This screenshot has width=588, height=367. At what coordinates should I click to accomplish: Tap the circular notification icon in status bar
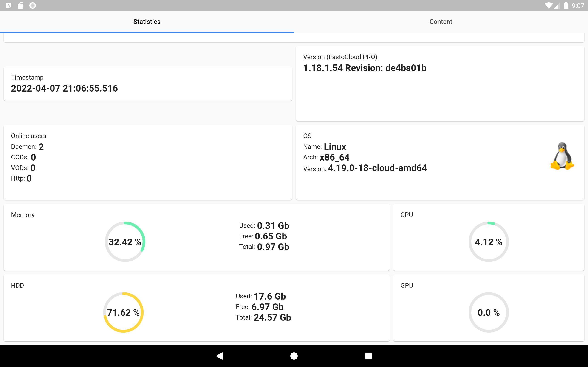[33, 5]
